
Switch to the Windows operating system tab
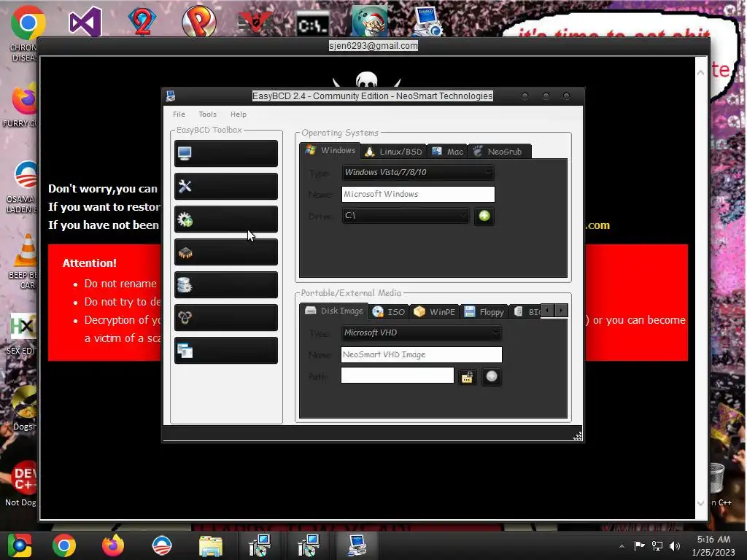point(330,150)
